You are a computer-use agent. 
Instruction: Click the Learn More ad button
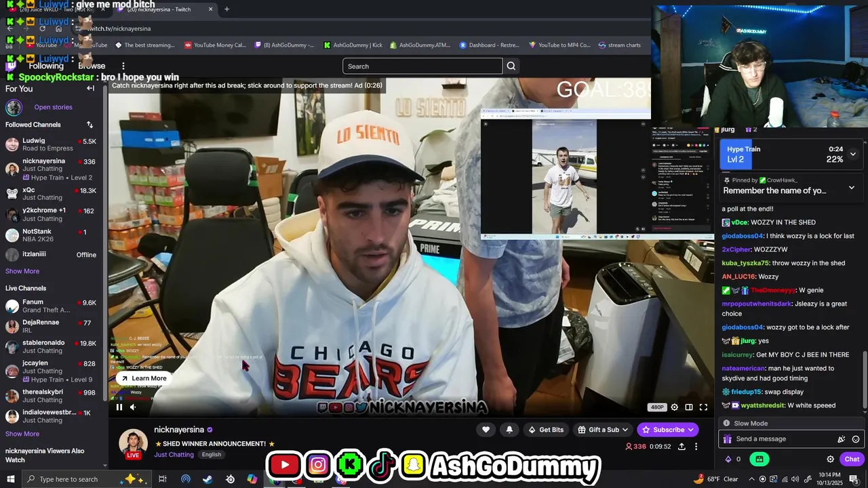point(144,378)
